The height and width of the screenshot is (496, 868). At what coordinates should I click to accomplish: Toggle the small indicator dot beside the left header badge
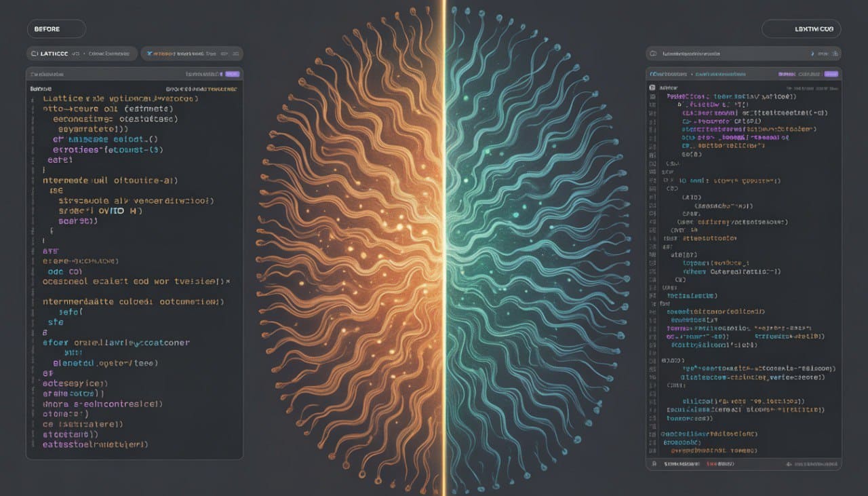point(222,74)
